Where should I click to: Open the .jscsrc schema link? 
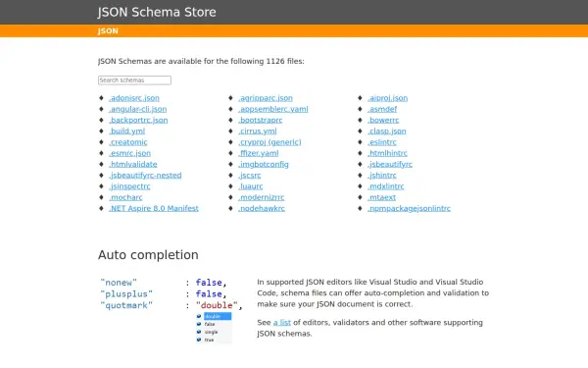249,176
